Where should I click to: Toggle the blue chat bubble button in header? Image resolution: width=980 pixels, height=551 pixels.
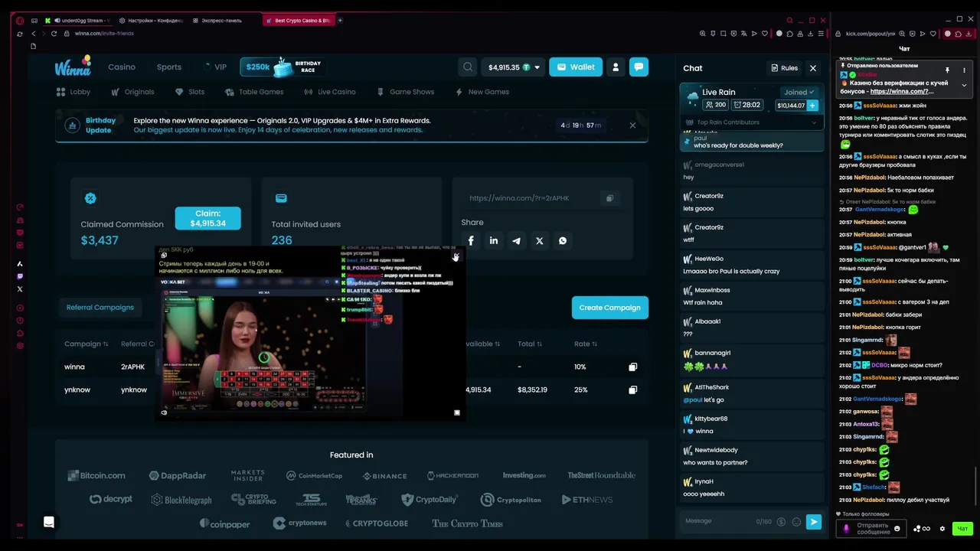pos(639,67)
